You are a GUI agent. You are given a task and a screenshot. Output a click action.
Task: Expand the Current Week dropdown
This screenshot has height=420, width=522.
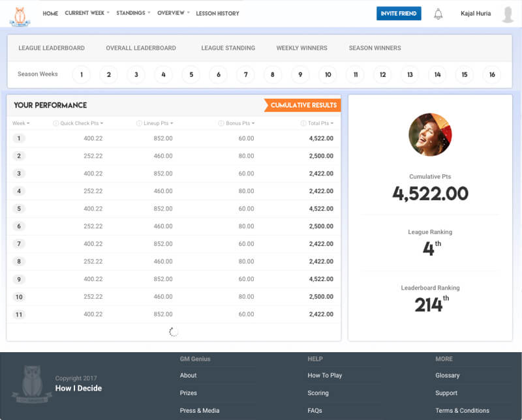point(87,13)
